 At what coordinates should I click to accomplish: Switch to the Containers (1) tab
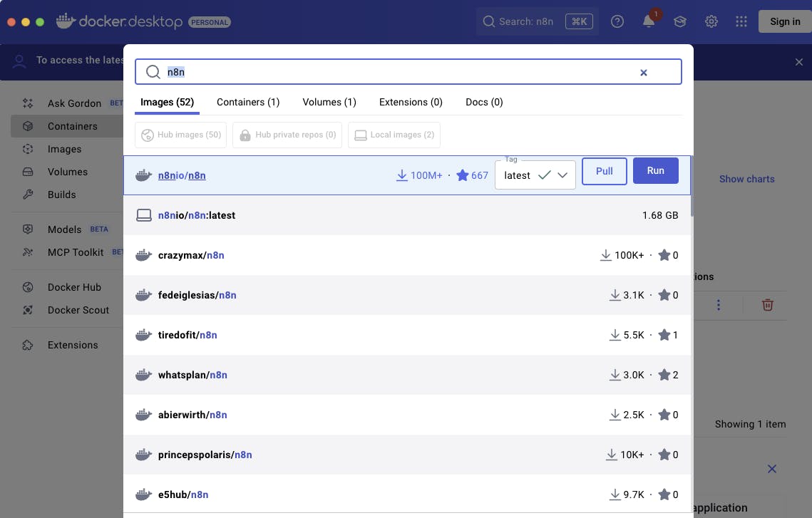pyautogui.click(x=248, y=102)
